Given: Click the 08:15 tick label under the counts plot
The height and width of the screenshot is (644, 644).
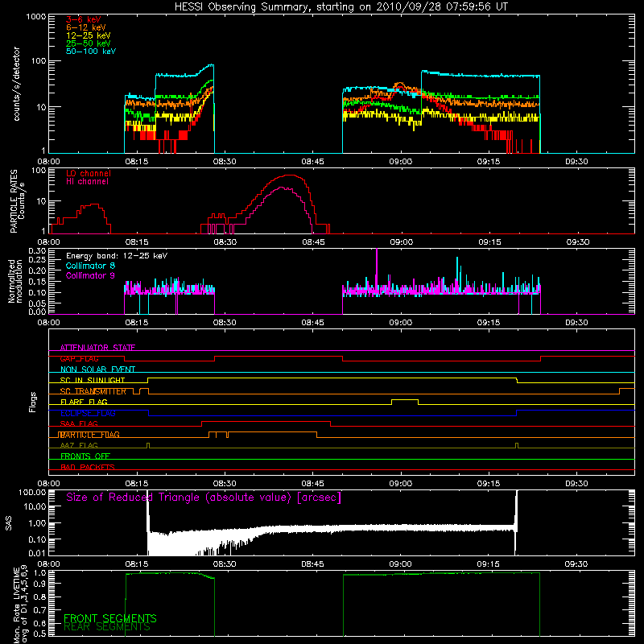Looking at the screenshot, I should click(136, 162).
